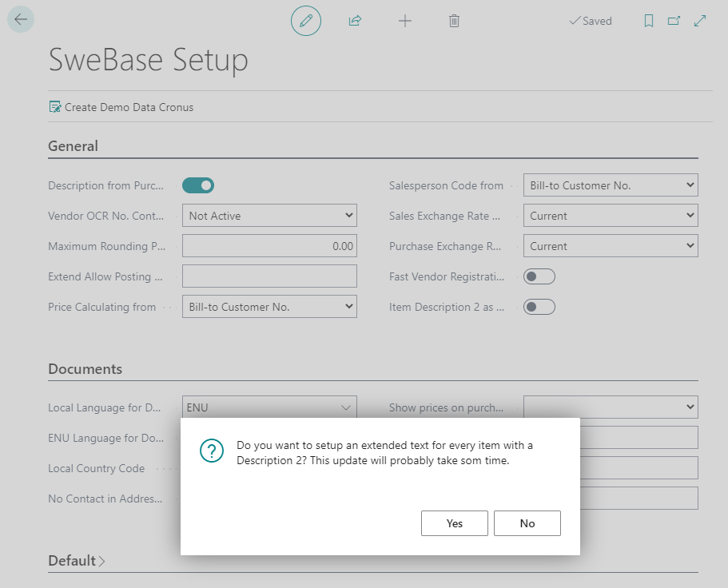Click the Extend Allow Posting field
This screenshot has height=588, width=728.
pos(269,276)
